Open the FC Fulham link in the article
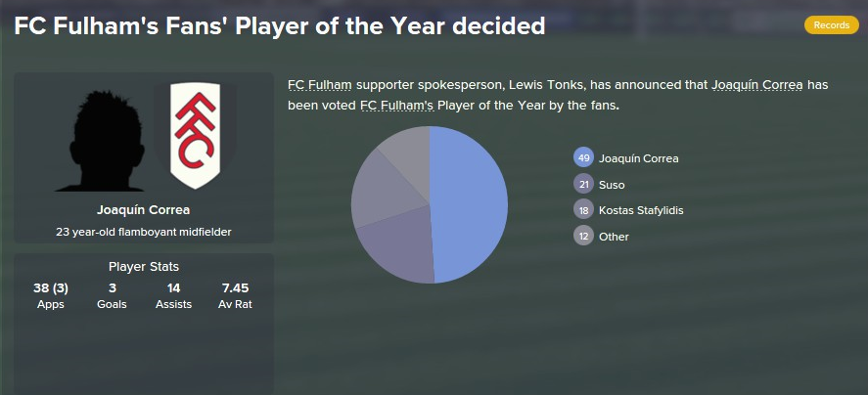 (x=319, y=85)
